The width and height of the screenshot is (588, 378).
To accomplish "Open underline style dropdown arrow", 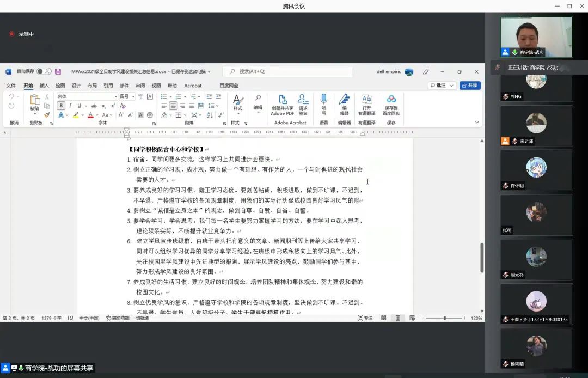I will [85, 106].
